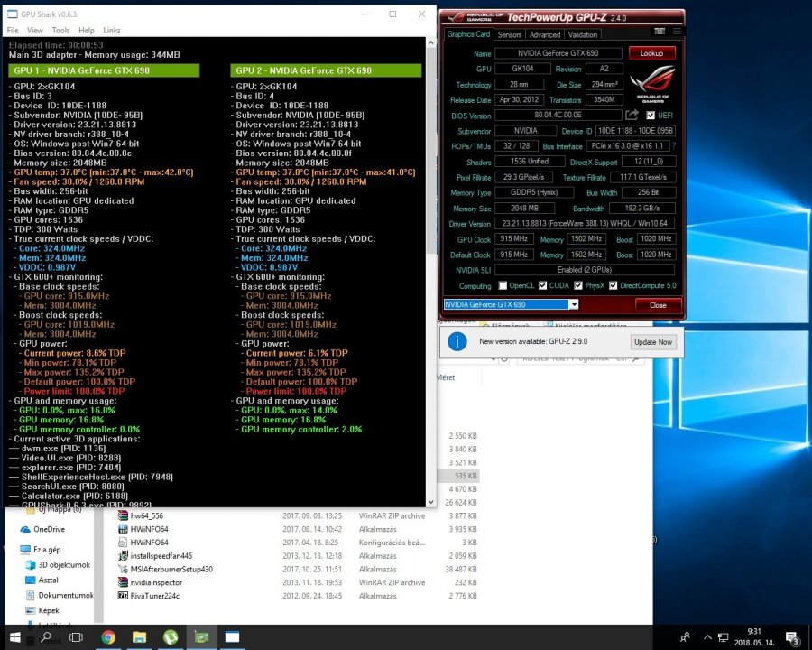Image resolution: width=812 pixels, height=650 pixels.
Task: Open the Tools menu in GPU Shark
Action: pos(60,31)
